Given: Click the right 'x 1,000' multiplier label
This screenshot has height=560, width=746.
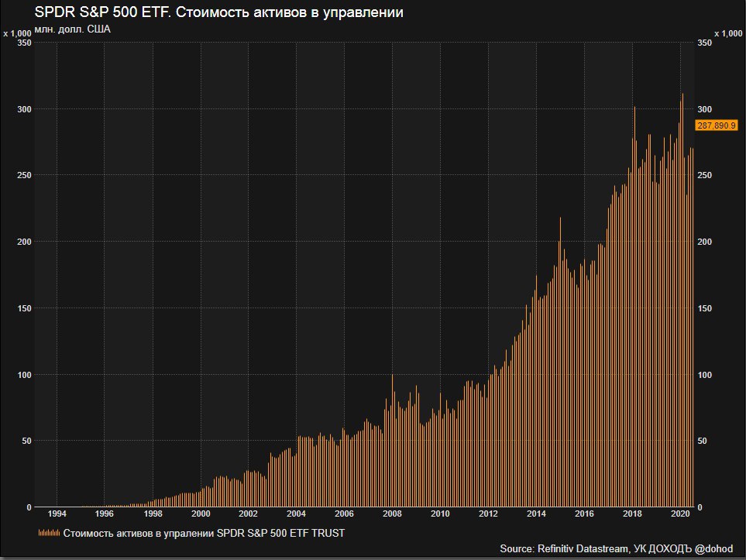Looking at the screenshot, I should click(728, 33).
